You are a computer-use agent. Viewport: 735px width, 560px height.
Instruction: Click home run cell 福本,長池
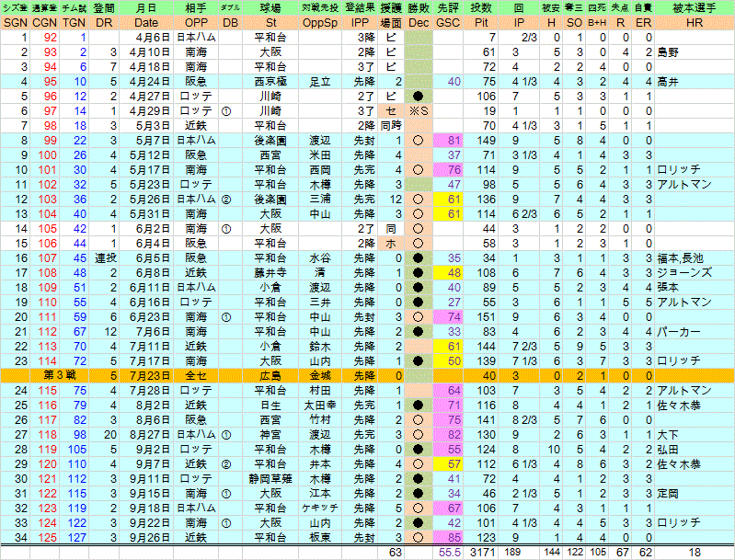coord(681,258)
